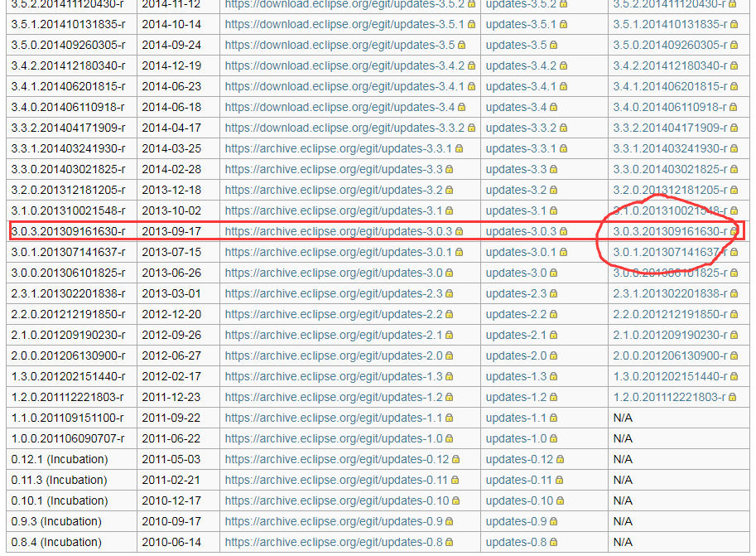Click lock icon after 1.2.0.201112221803-r release link

click(x=733, y=397)
